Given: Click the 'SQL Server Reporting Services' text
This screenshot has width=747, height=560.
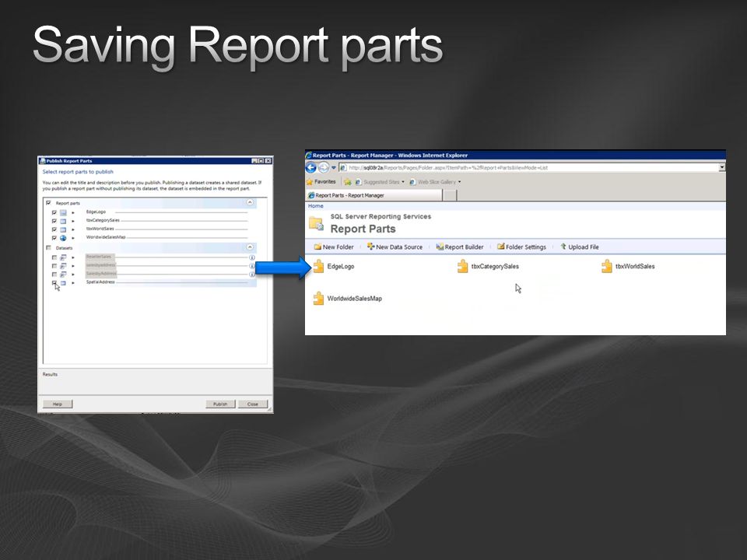Looking at the screenshot, I should point(381,216).
